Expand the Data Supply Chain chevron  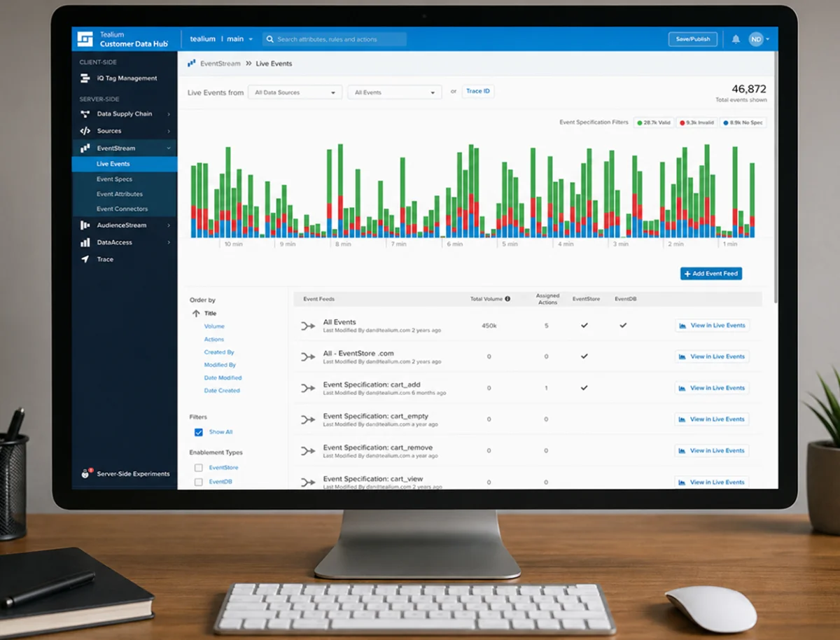[x=169, y=113]
